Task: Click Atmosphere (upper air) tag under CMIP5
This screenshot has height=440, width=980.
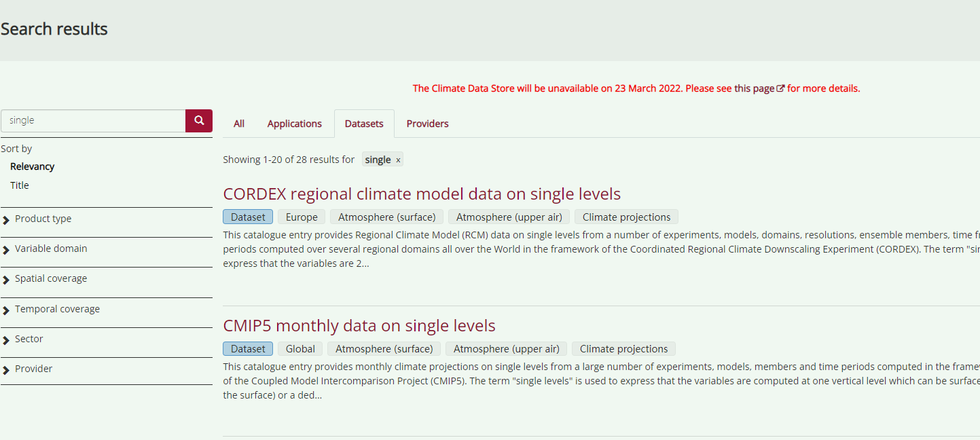Action: (507, 349)
